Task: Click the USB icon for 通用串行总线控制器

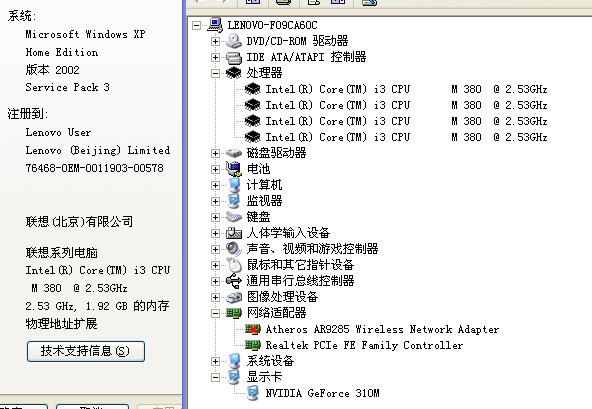Action: click(x=234, y=281)
